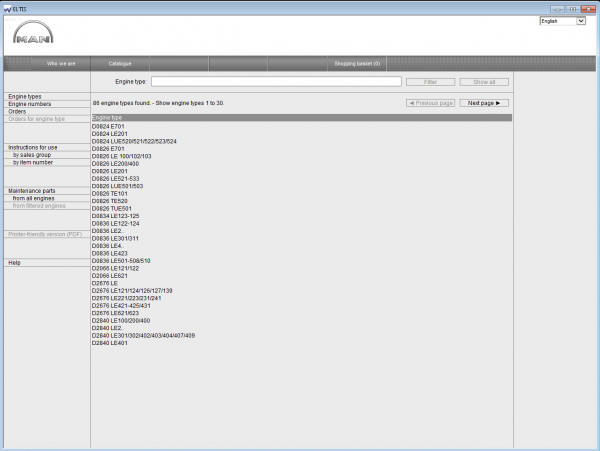Image resolution: width=600 pixels, height=451 pixels.
Task: Select engine D0836 LE4..
Action: (108, 246)
